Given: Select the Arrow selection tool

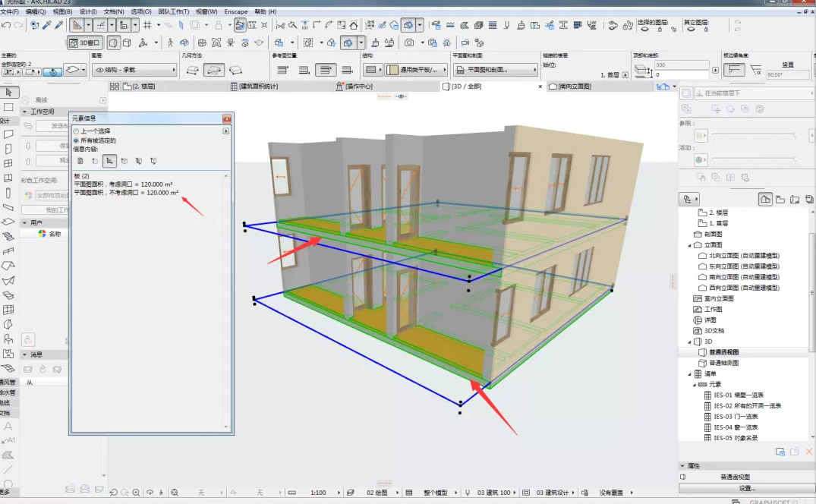Looking at the screenshot, I should [x=8, y=92].
